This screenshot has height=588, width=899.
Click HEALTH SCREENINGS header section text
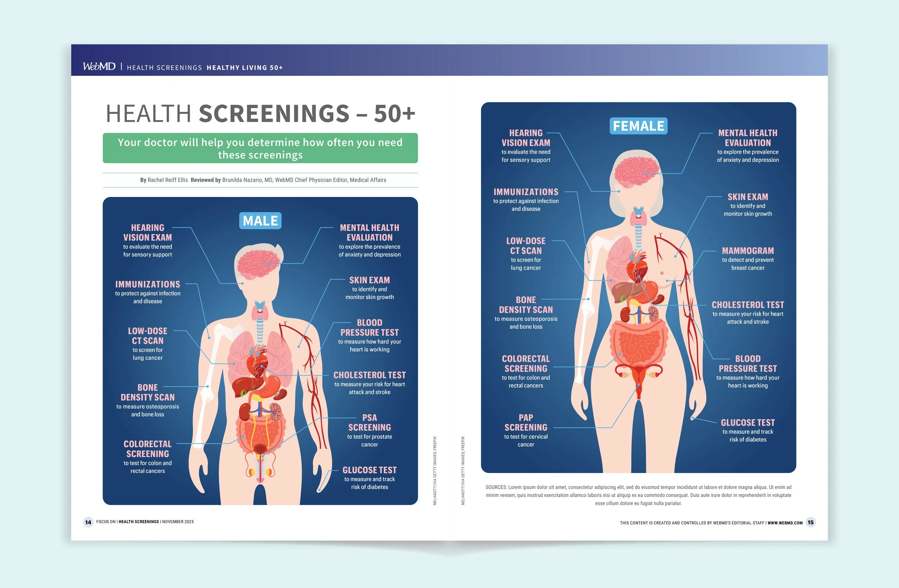click(x=164, y=68)
